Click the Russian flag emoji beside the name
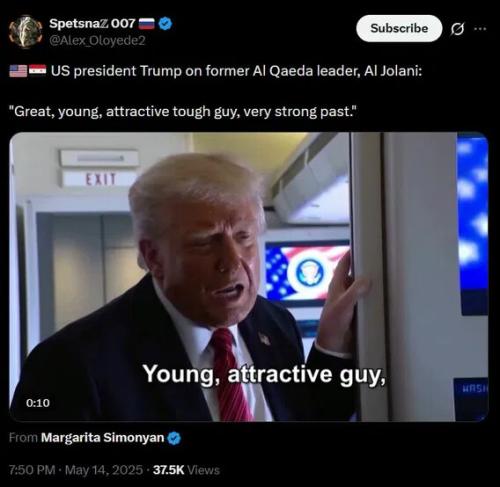This screenshot has height=487, width=500. coord(146,24)
